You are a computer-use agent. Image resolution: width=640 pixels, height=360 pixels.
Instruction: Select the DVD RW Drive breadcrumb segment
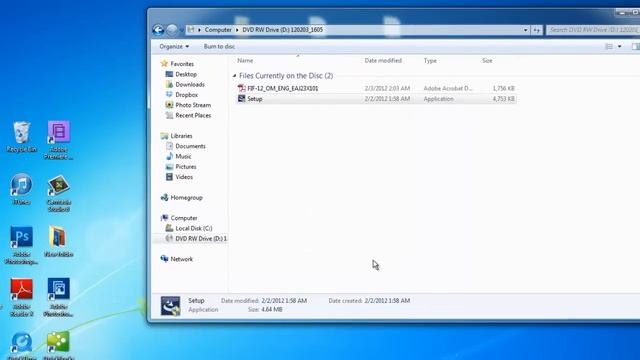[282, 30]
